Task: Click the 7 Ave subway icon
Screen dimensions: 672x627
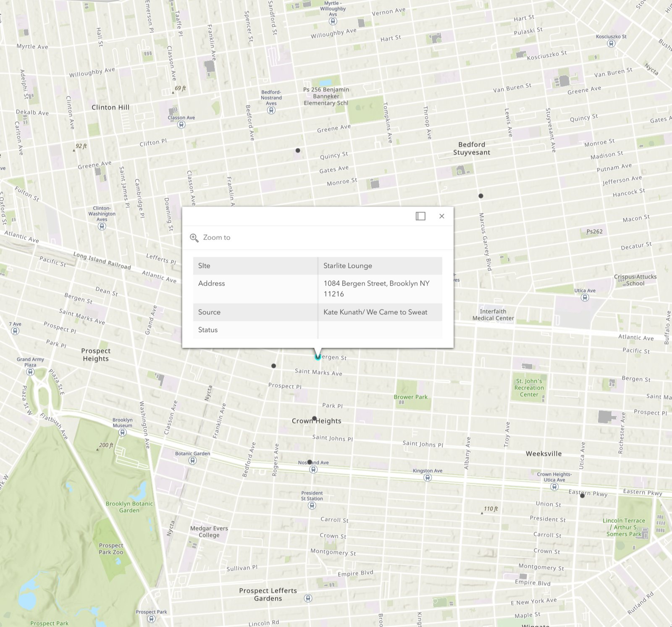Action: [x=15, y=331]
